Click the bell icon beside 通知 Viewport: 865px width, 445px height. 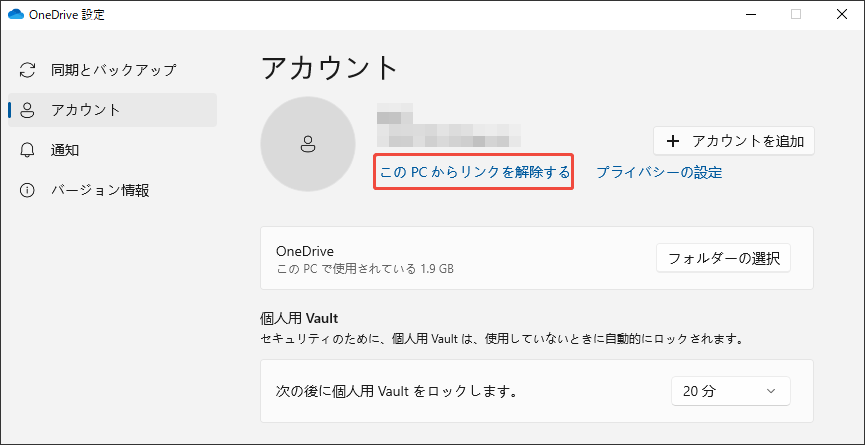27,150
